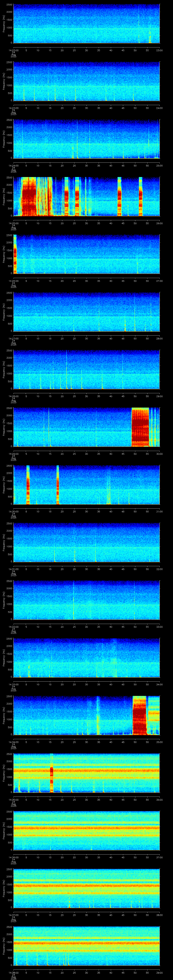This screenshot has width=173, height=980.
Task: Click the 14:33:00 start time label
Action: [13, 684]
